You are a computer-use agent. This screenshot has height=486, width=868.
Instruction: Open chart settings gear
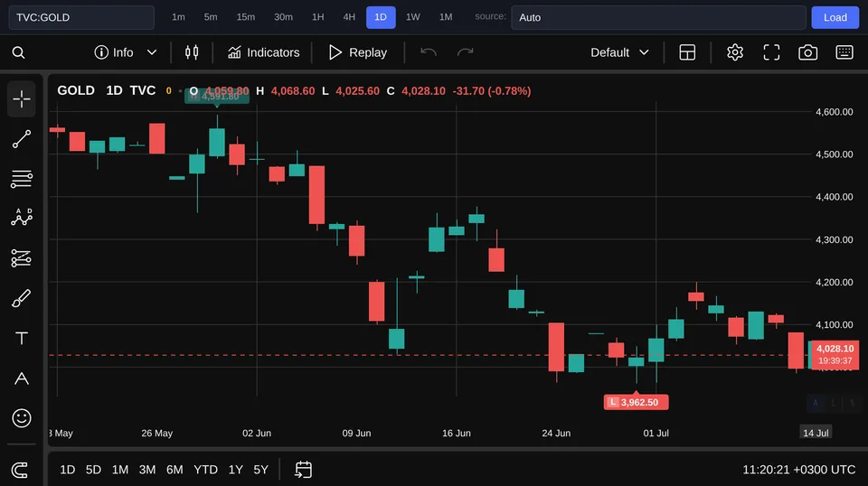click(734, 52)
